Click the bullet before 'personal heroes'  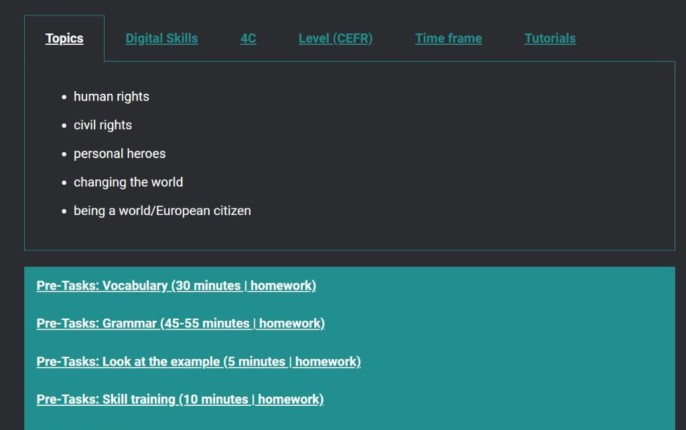[64, 154]
